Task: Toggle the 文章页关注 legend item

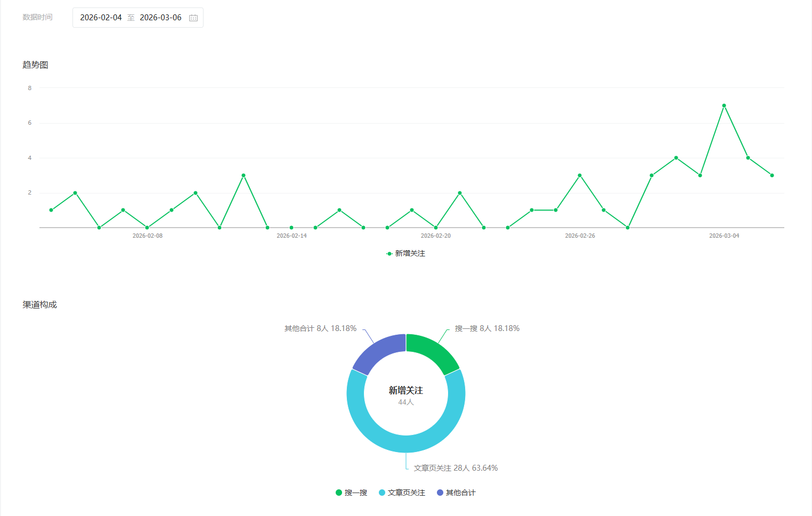Action: [402, 493]
